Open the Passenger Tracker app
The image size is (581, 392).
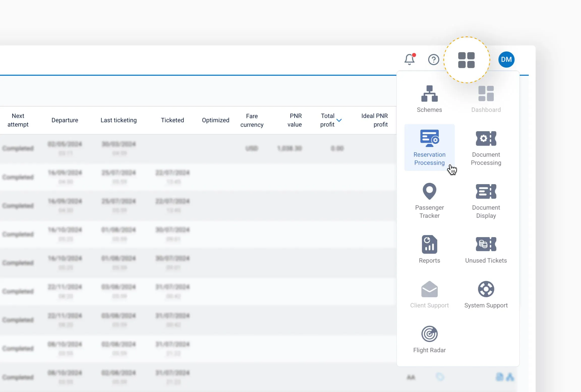(429, 201)
